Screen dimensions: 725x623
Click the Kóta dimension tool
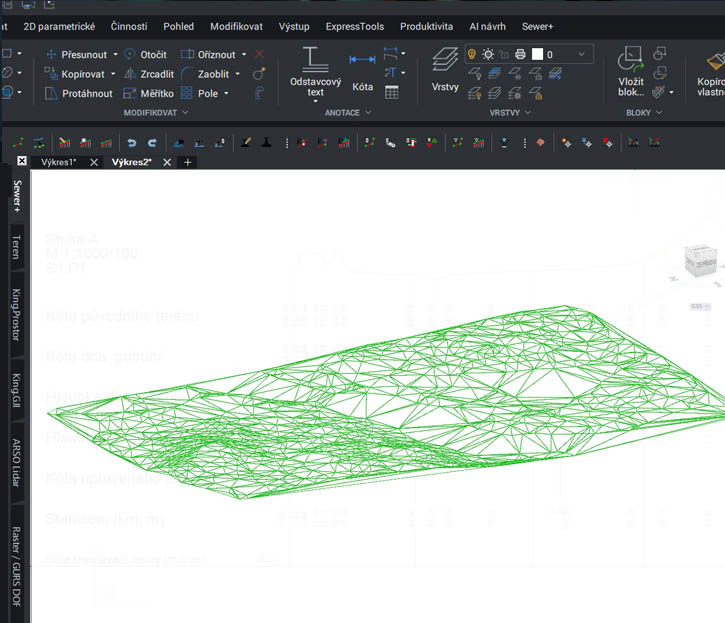(x=362, y=61)
